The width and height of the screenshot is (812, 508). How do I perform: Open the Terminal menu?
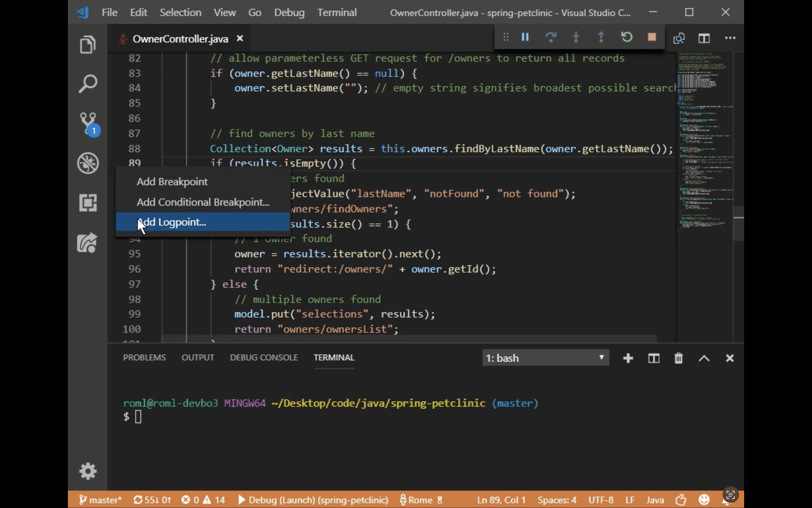(x=337, y=12)
